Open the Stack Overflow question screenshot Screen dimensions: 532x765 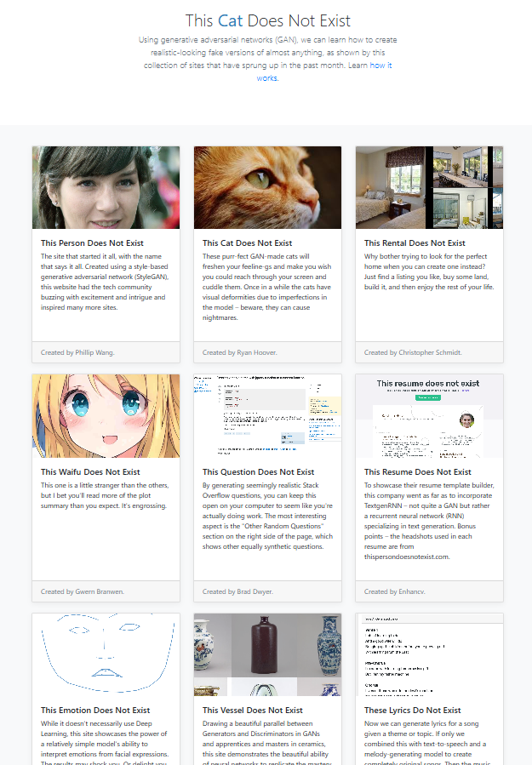tap(267, 416)
